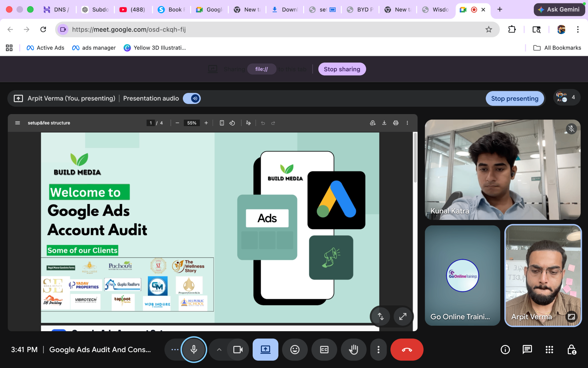The image size is (588, 368).
Task: Open a new browser tab
Action: [500, 10]
